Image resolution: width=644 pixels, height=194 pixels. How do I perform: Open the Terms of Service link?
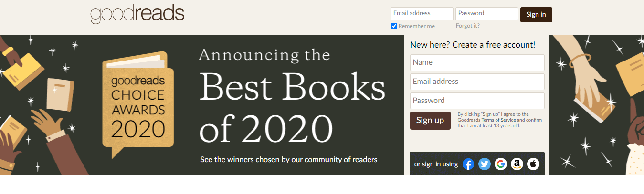click(499, 120)
